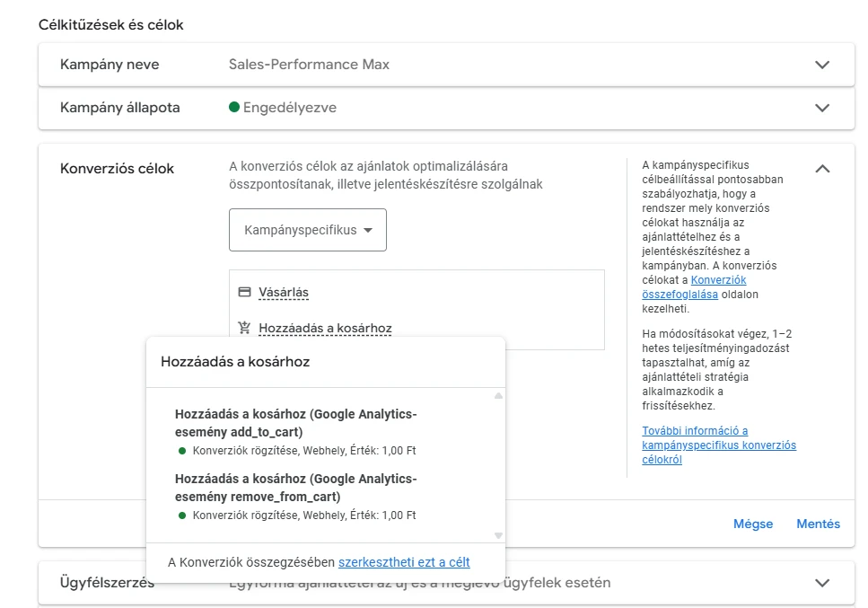Select the Vásárlás conversion goal

coord(284,293)
